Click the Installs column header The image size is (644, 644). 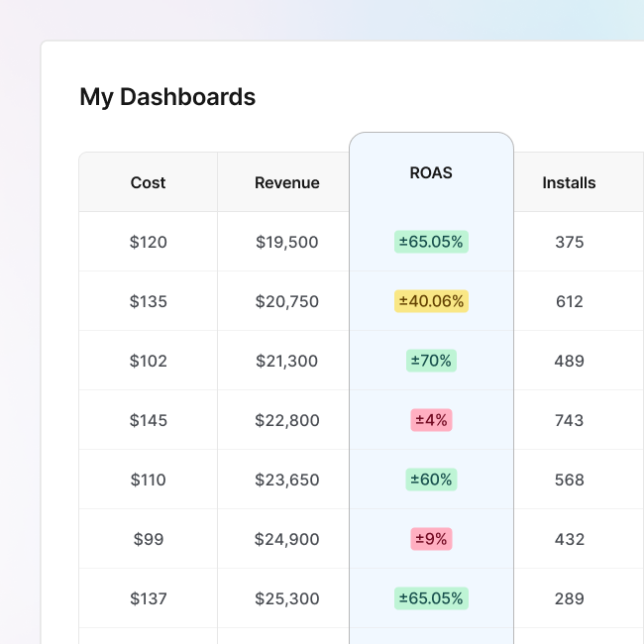(569, 182)
